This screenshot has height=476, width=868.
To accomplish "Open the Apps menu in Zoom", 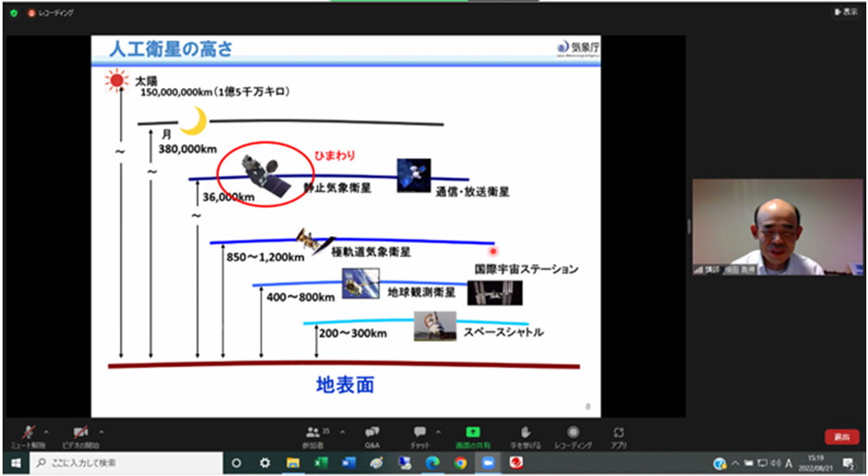I will click(x=619, y=435).
